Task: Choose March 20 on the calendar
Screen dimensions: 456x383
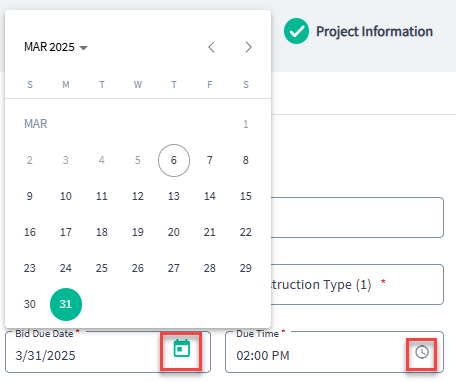Action: click(x=174, y=232)
